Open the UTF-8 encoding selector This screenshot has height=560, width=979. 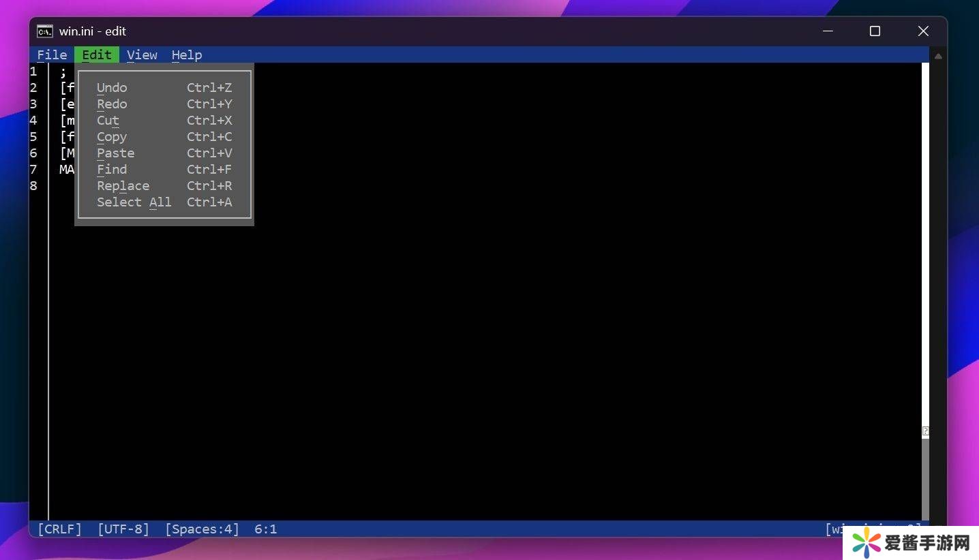point(123,529)
